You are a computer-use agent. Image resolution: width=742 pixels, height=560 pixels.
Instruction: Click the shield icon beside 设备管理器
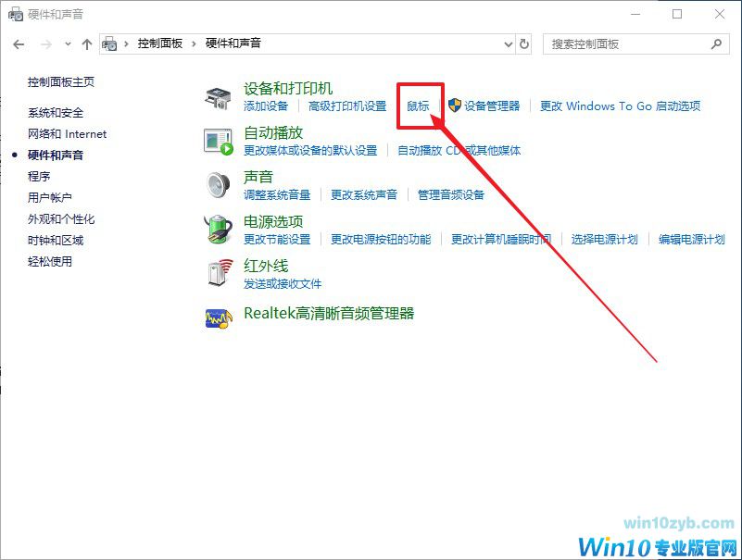(454, 105)
